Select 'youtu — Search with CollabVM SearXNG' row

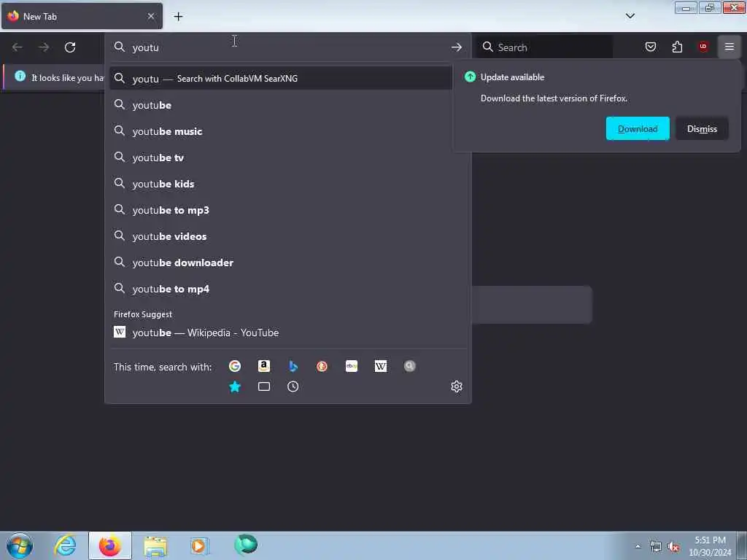click(x=281, y=78)
